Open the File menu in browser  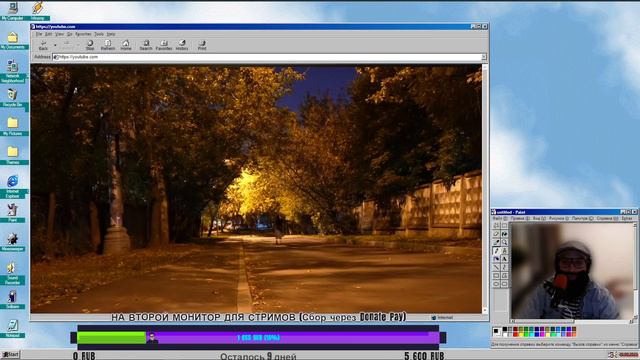tap(39, 34)
